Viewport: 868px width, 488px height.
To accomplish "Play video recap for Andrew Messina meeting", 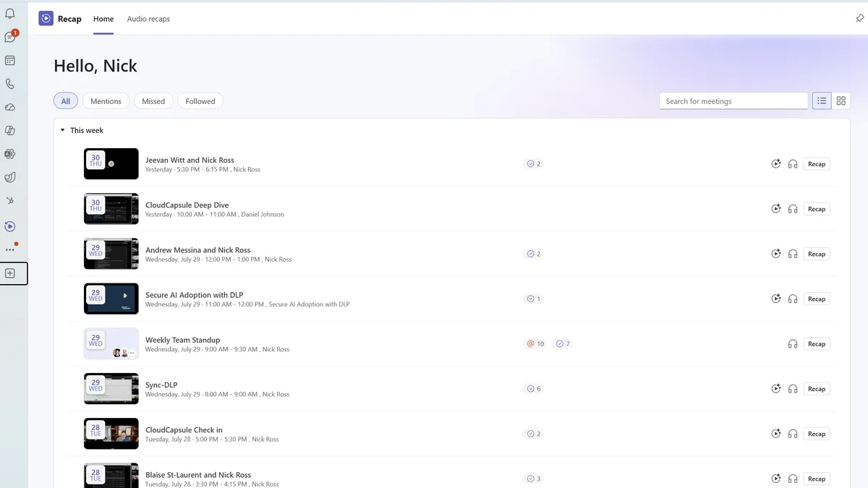I will coord(776,254).
